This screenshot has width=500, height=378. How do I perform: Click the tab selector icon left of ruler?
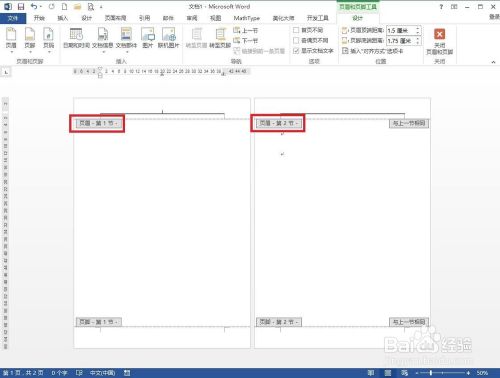pos(6,72)
